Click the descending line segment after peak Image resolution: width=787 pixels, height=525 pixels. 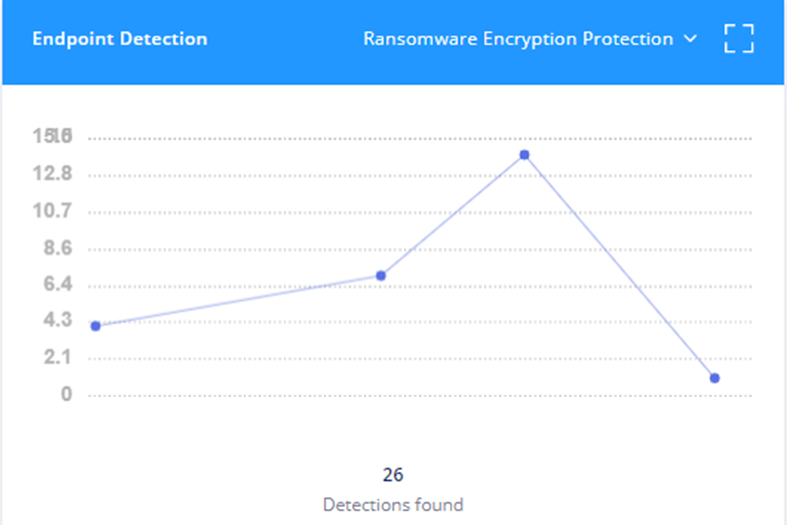tap(619, 266)
